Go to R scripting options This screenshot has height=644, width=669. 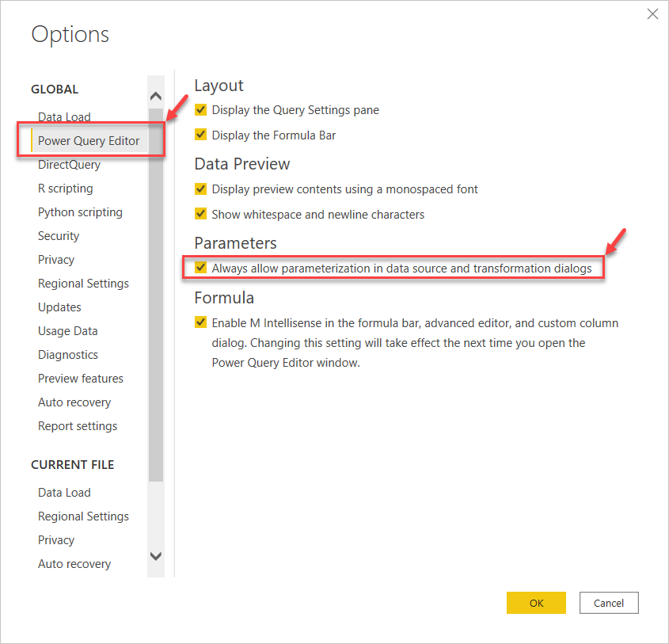point(65,189)
